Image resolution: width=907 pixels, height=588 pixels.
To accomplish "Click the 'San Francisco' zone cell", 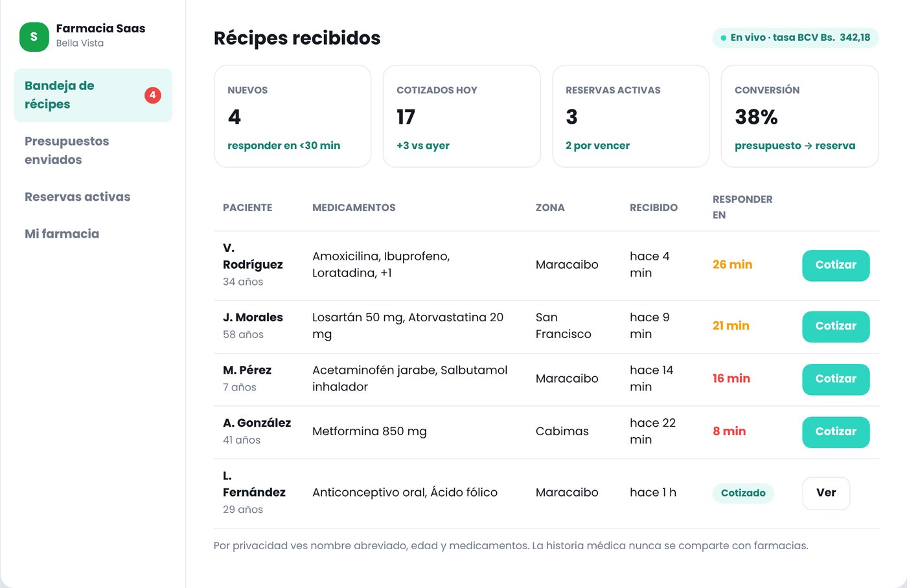I will point(564,326).
